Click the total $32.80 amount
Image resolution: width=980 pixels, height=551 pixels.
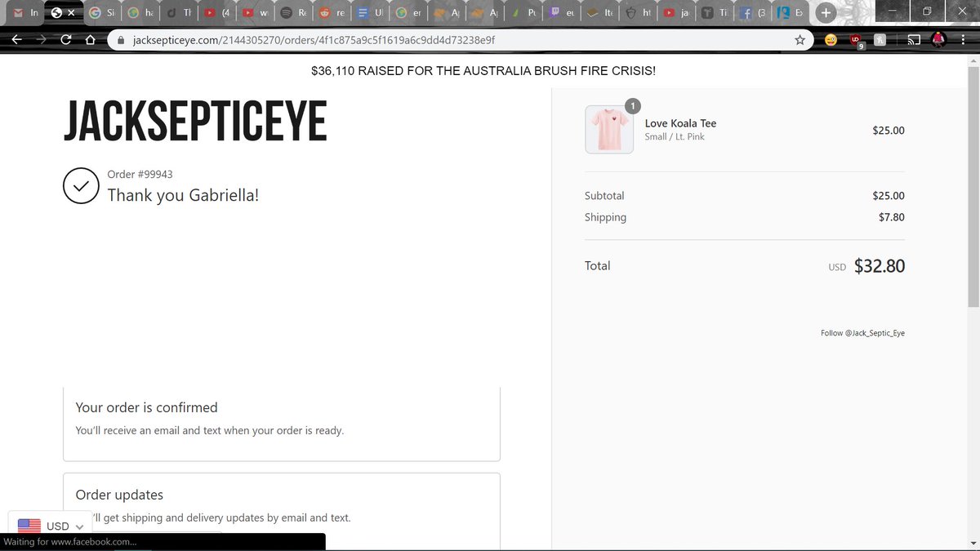[880, 266]
